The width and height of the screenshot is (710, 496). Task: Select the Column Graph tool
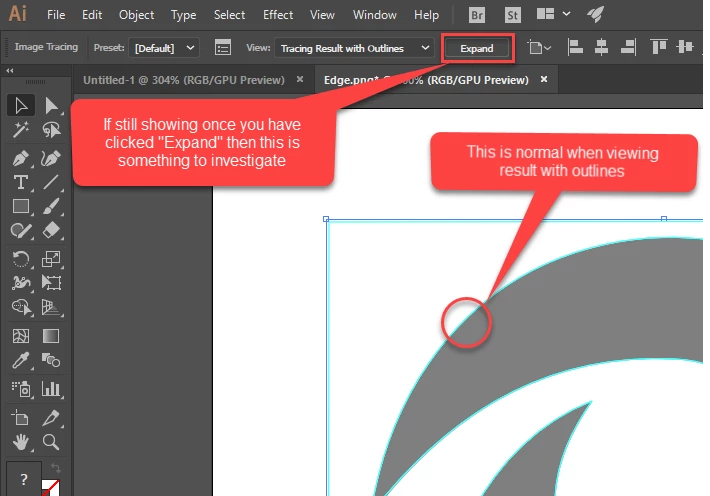51,389
